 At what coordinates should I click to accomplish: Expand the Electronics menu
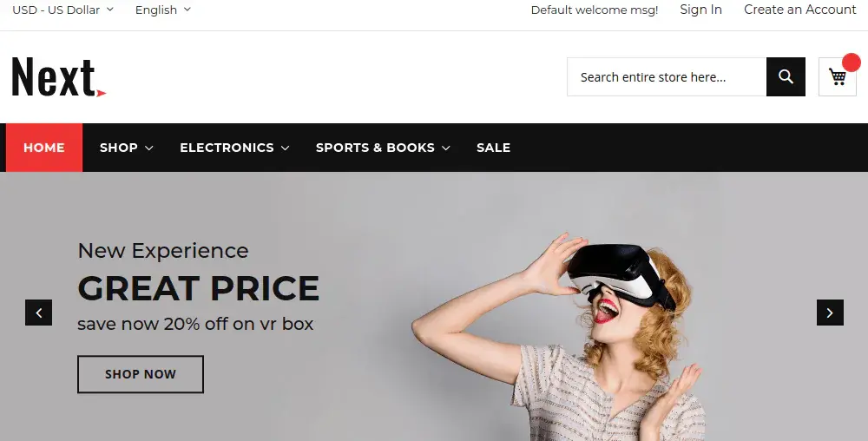tap(234, 148)
